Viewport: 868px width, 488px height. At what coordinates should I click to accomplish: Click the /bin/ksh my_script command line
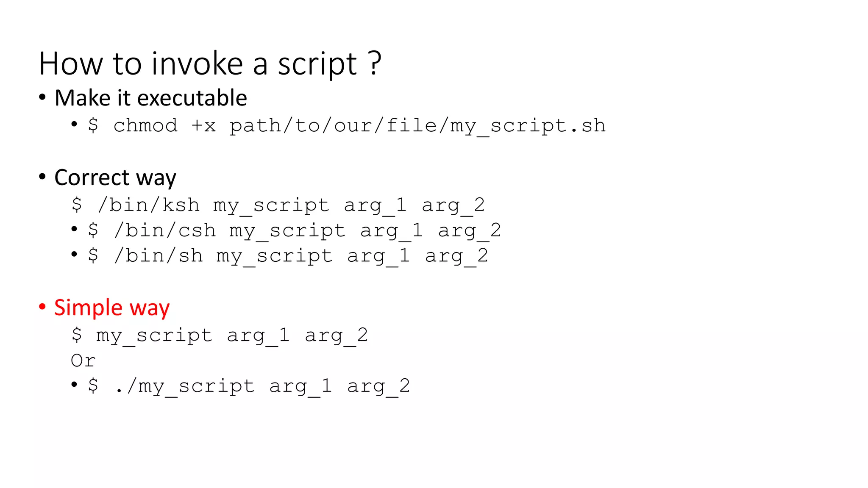[278, 205]
